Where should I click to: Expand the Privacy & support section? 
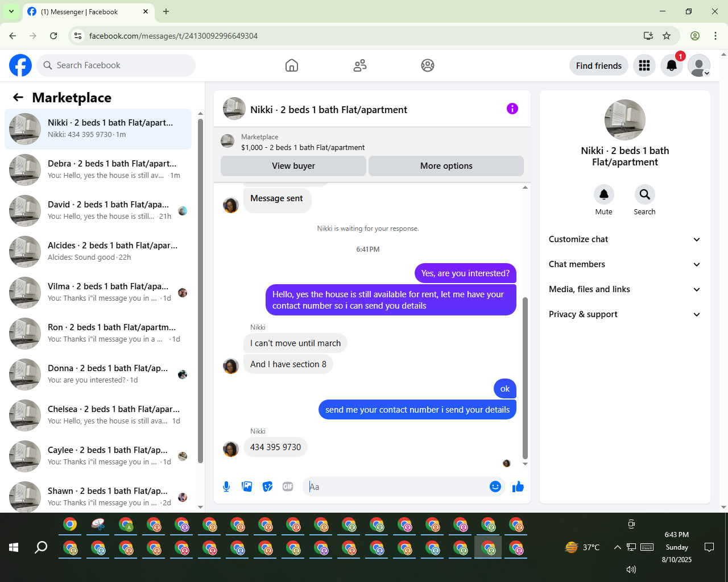pos(625,314)
